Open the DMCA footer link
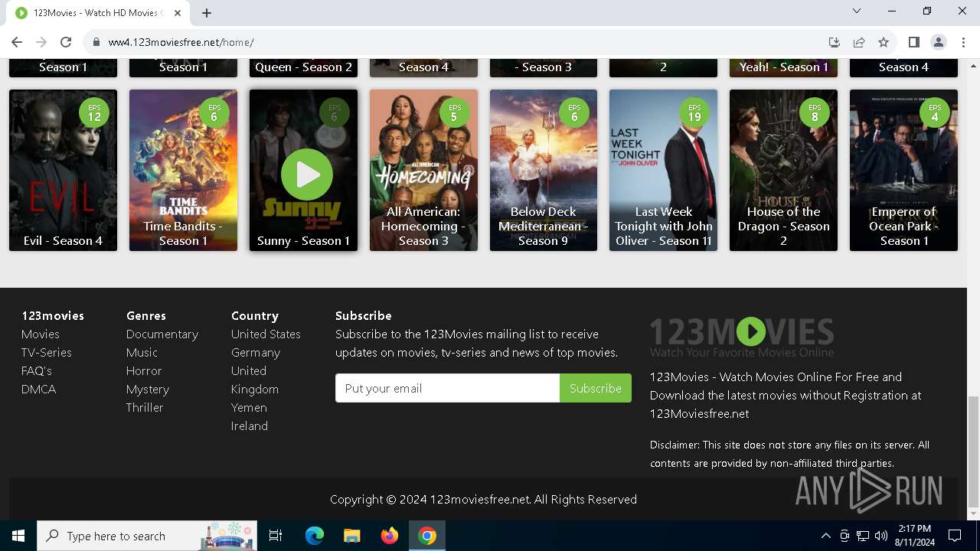The image size is (980, 551). click(x=38, y=390)
